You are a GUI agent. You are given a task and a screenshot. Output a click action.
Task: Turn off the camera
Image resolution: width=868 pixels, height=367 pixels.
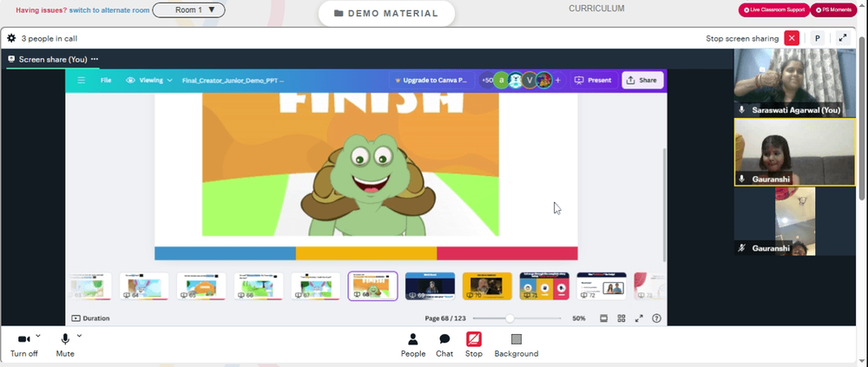click(23, 345)
